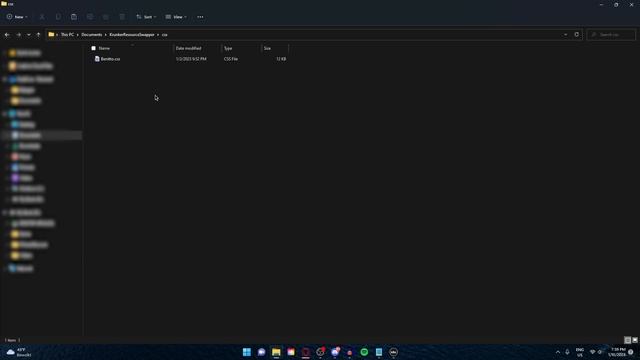This screenshot has width=640, height=360.
Task: Click the ENG US language indicator
Action: (x=580, y=352)
